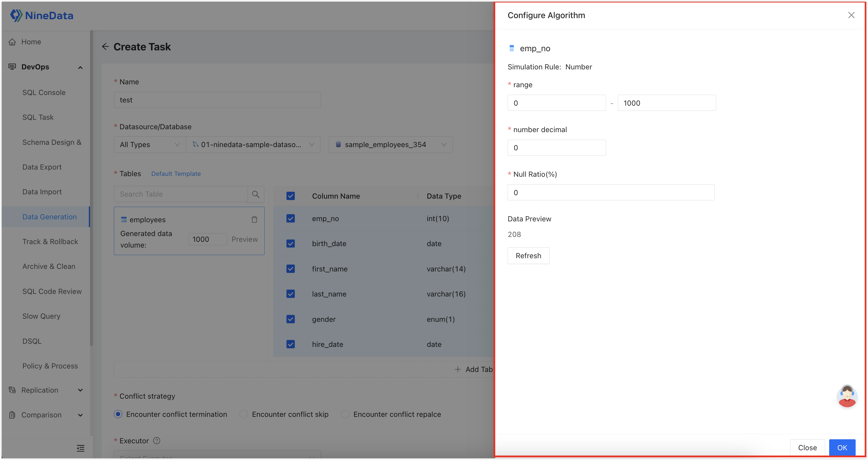Click the Column Name header
This screenshot has height=460, width=868.
coord(336,196)
